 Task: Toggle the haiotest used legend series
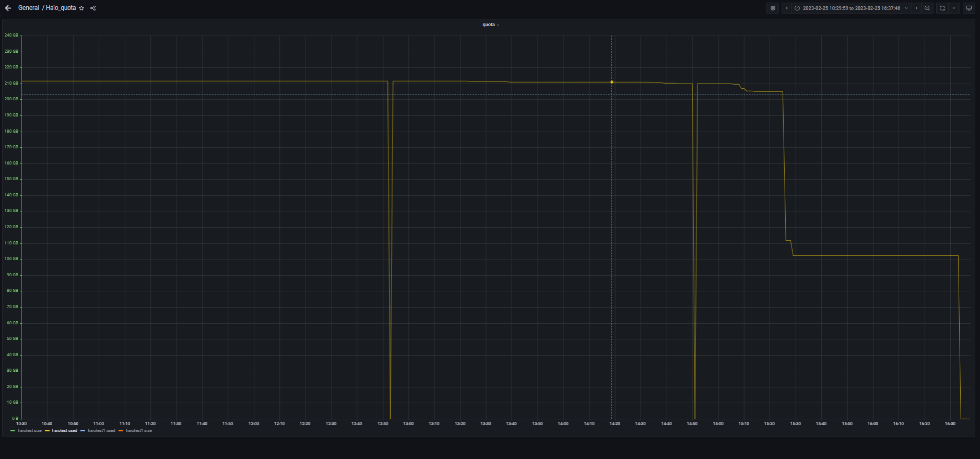click(x=64, y=431)
